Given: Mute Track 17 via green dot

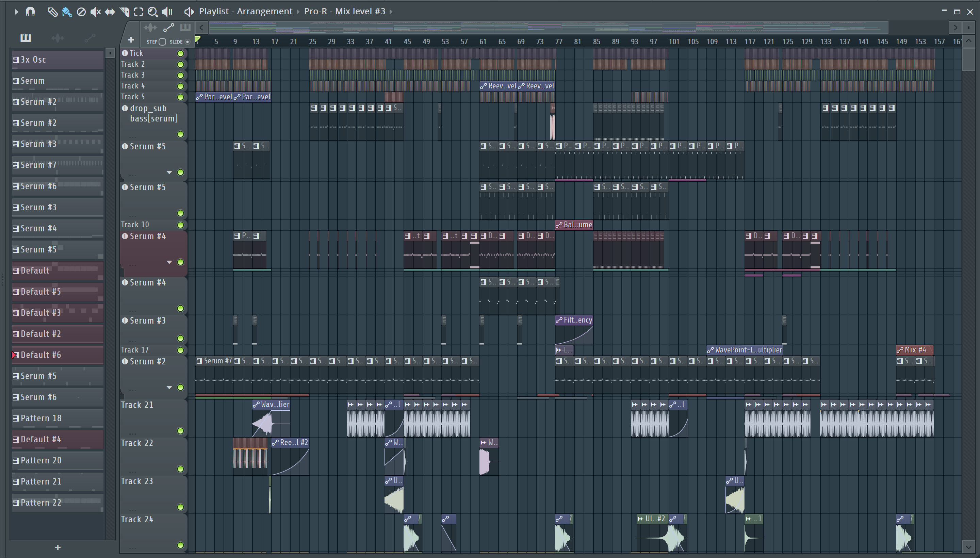Looking at the screenshot, I should pyautogui.click(x=180, y=350).
